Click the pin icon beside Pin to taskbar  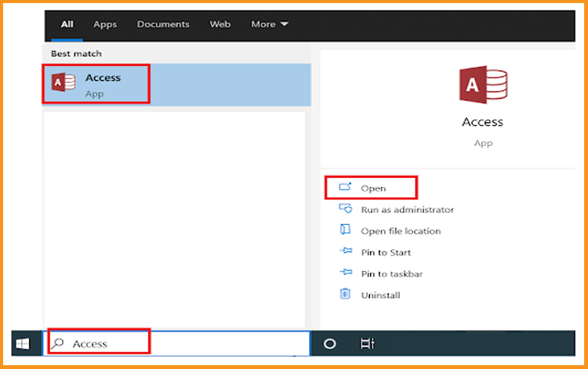[x=346, y=272]
